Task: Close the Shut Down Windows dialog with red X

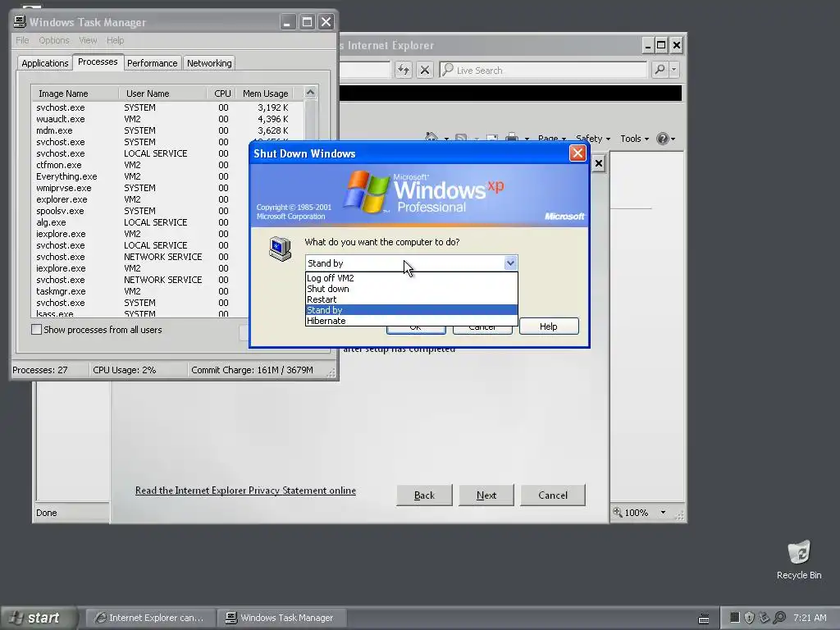Action: (x=577, y=153)
